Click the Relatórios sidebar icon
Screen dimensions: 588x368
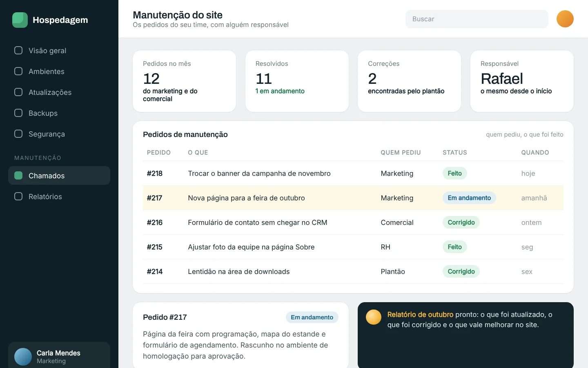coord(18,196)
